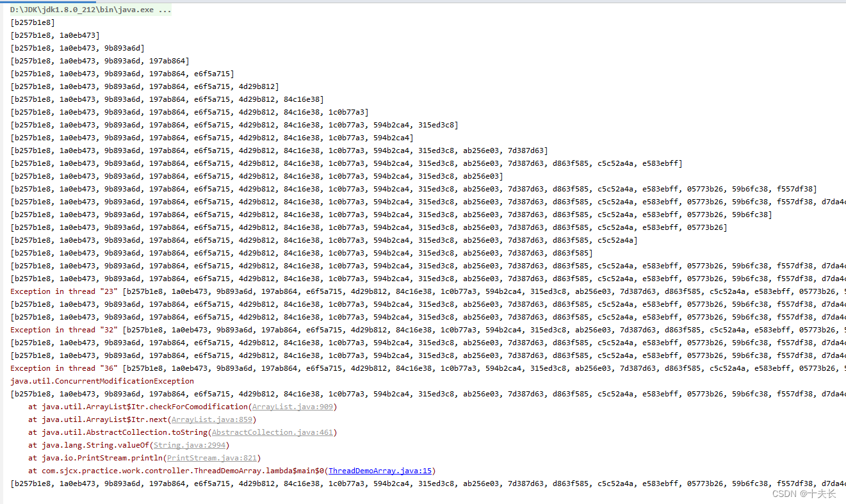Click the output line ending with d863f585]

coord(302,253)
